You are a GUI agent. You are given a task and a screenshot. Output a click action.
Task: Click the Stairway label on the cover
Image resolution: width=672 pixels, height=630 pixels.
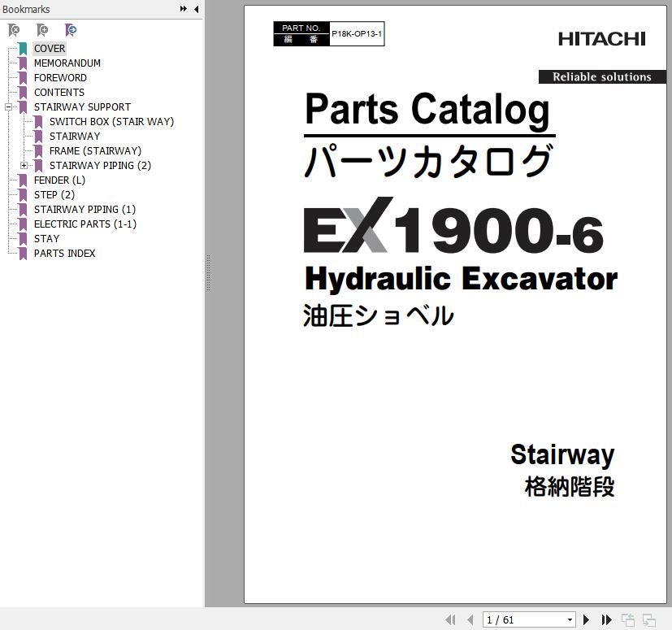pos(563,454)
